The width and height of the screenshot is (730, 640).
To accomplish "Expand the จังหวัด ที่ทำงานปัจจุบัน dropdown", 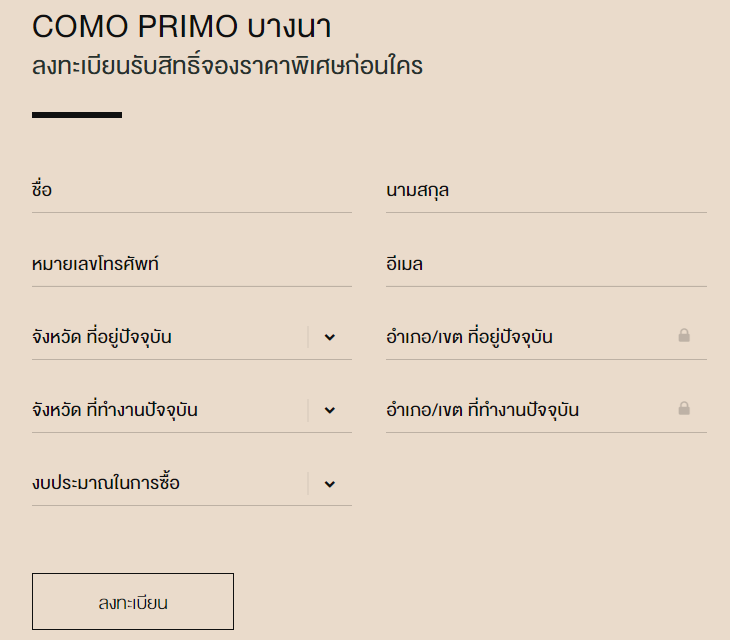I will click(x=170, y=410).
